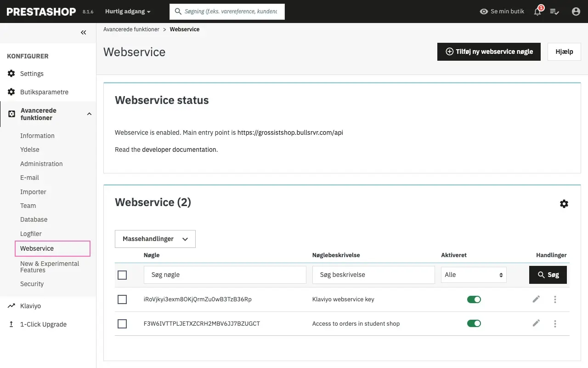This screenshot has width=588, height=368.
Task: Edit the Klaviyo webservice key with pencil
Action: (x=536, y=299)
